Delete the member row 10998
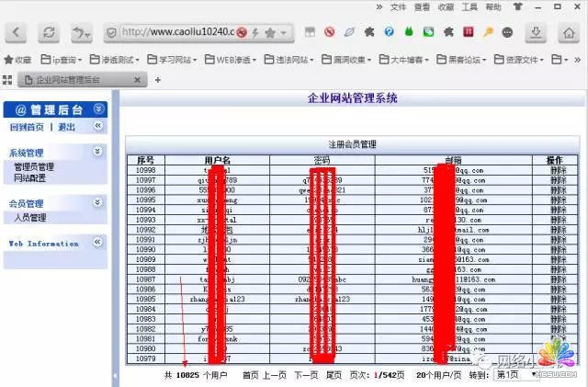The height and width of the screenshot is (387, 588). [558, 170]
